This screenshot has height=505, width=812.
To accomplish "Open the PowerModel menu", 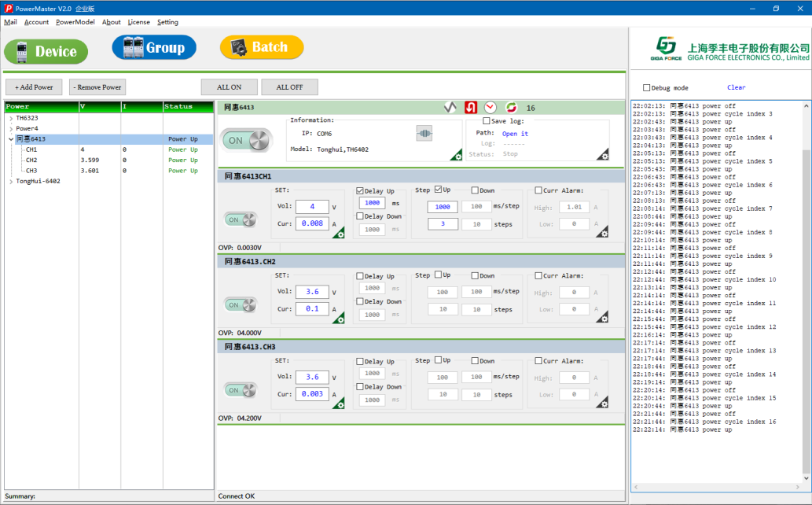I will pos(75,22).
